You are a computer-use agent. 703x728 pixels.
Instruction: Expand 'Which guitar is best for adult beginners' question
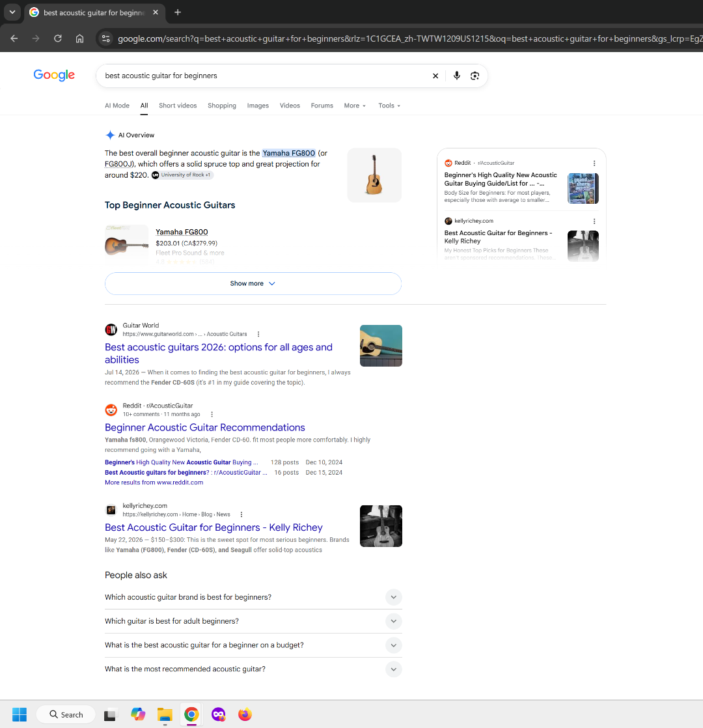click(253, 621)
